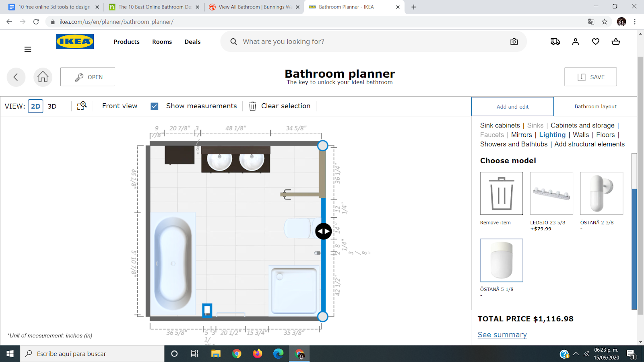
Task: Select Add structural elements category
Action: pyautogui.click(x=590, y=144)
